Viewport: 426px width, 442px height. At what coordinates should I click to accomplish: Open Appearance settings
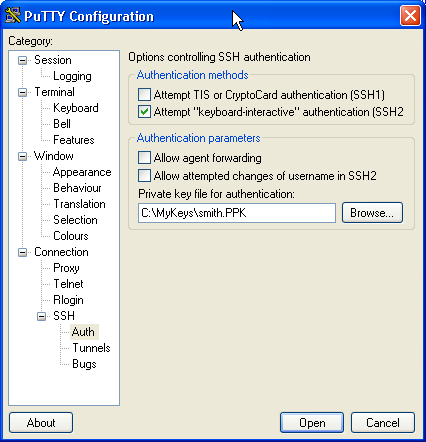coord(82,172)
